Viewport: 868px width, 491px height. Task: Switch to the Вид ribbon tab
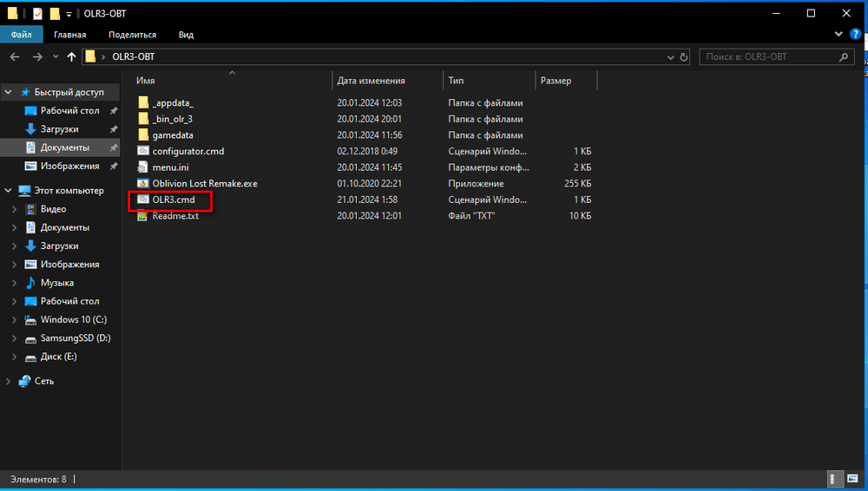click(186, 35)
